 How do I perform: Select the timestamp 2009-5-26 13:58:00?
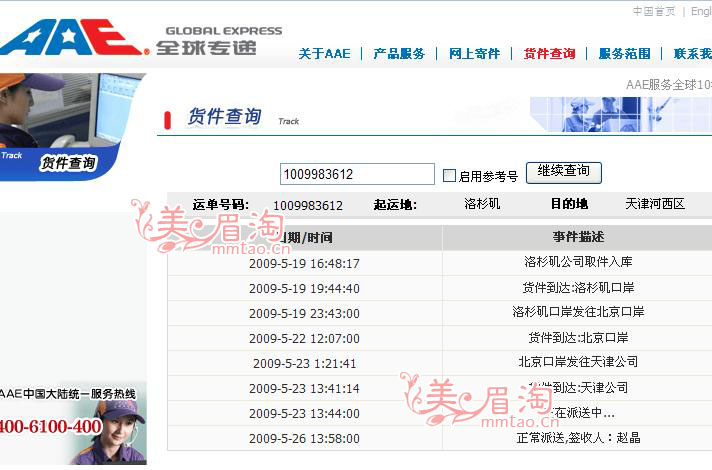tap(304, 439)
